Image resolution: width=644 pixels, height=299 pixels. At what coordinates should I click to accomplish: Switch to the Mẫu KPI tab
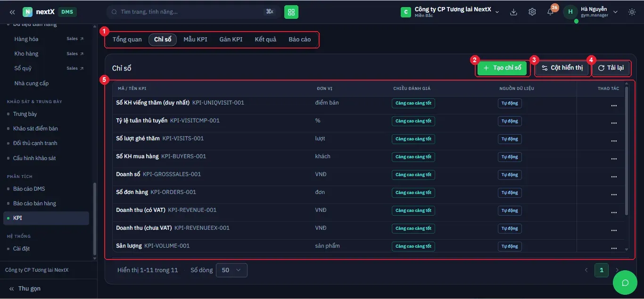(195, 40)
